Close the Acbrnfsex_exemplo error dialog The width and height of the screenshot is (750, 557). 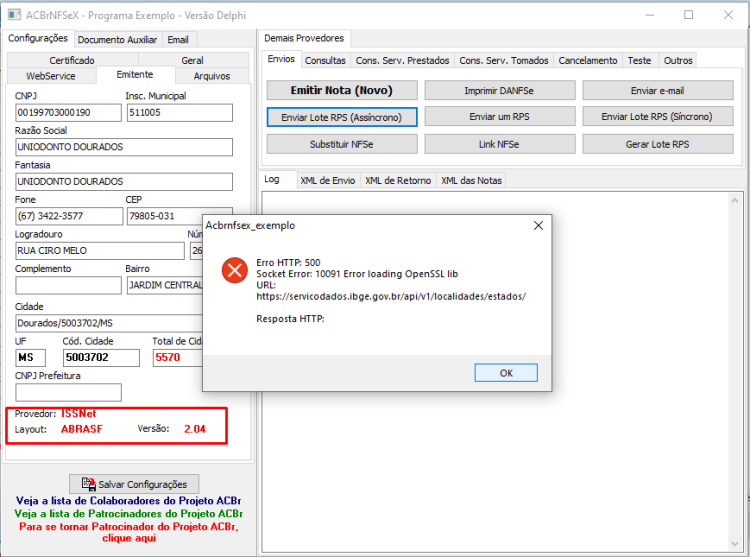pos(538,225)
